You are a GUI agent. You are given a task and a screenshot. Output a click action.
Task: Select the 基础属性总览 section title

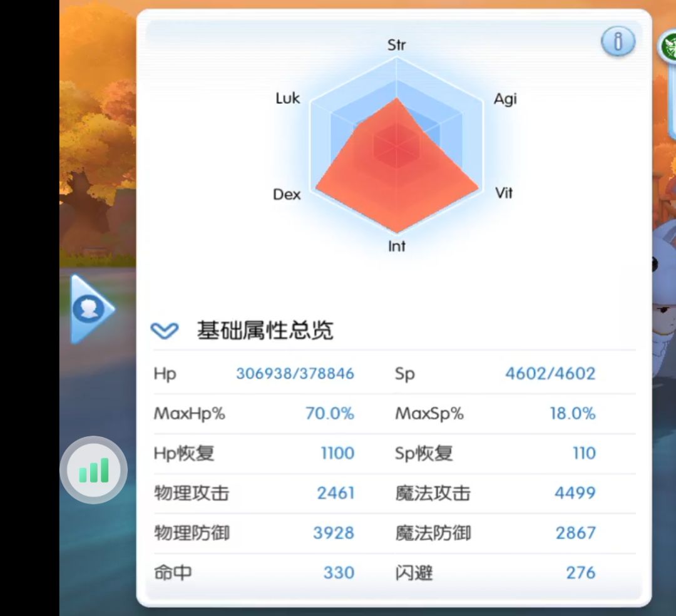click(265, 330)
